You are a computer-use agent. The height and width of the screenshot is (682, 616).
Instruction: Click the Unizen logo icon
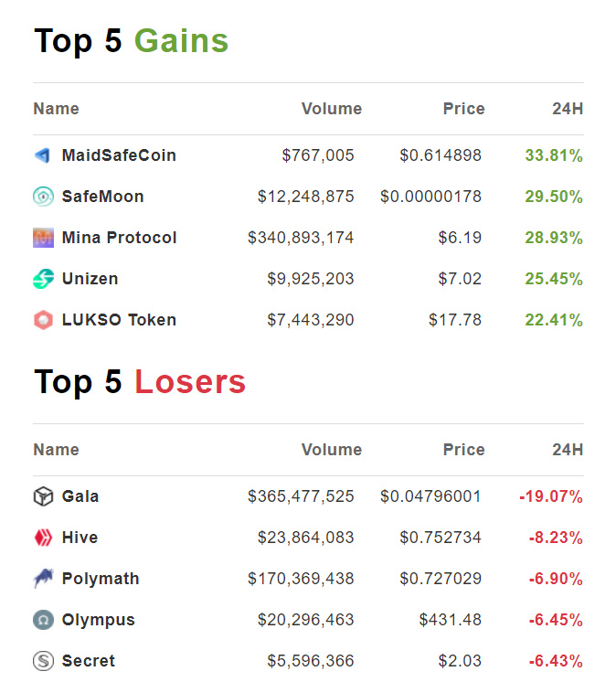(x=43, y=279)
